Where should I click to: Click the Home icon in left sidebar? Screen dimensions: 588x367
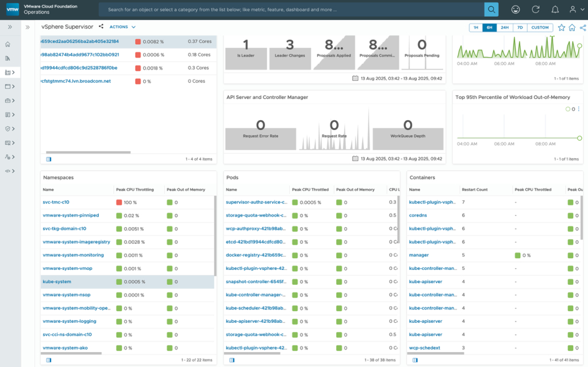click(x=8, y=44)
